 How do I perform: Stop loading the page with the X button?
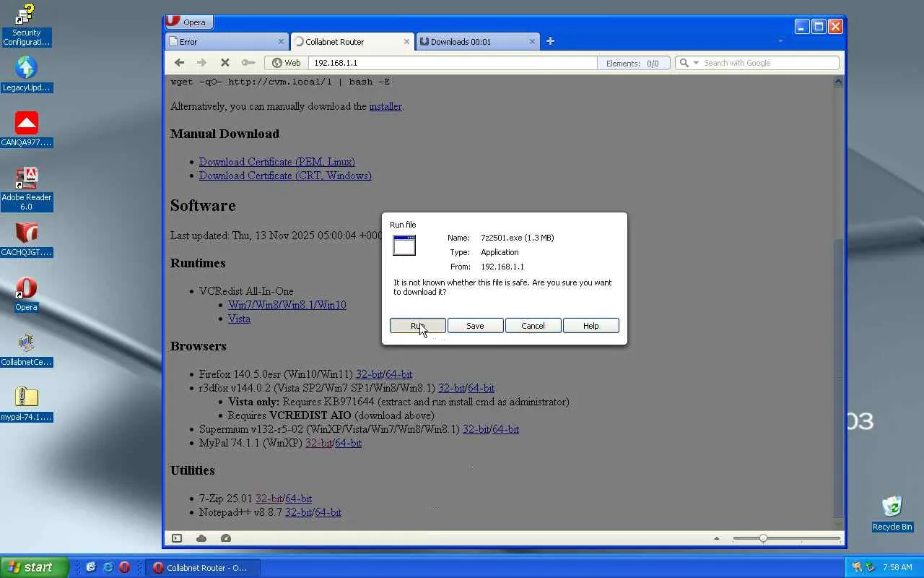click(225, 63)
